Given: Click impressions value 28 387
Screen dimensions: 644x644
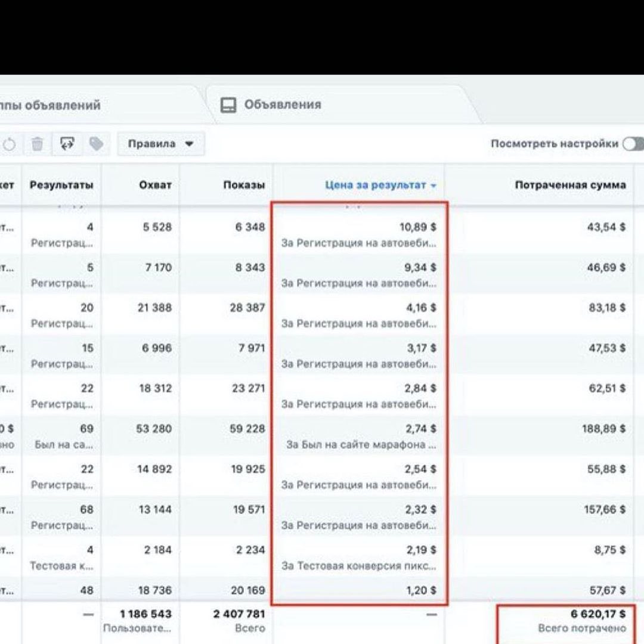Looking at the screenshot, I should pos(247,308).
